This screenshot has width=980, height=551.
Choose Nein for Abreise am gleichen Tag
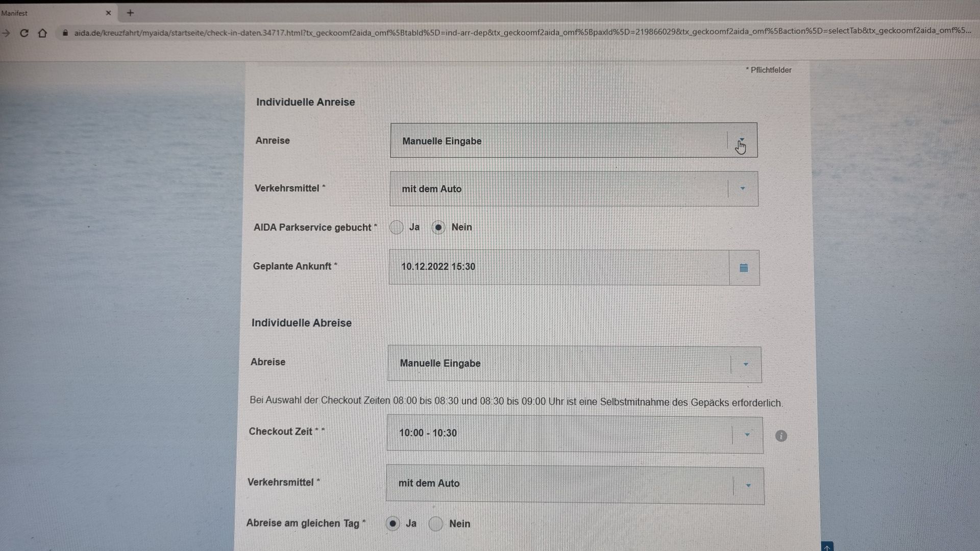(435, 523)
